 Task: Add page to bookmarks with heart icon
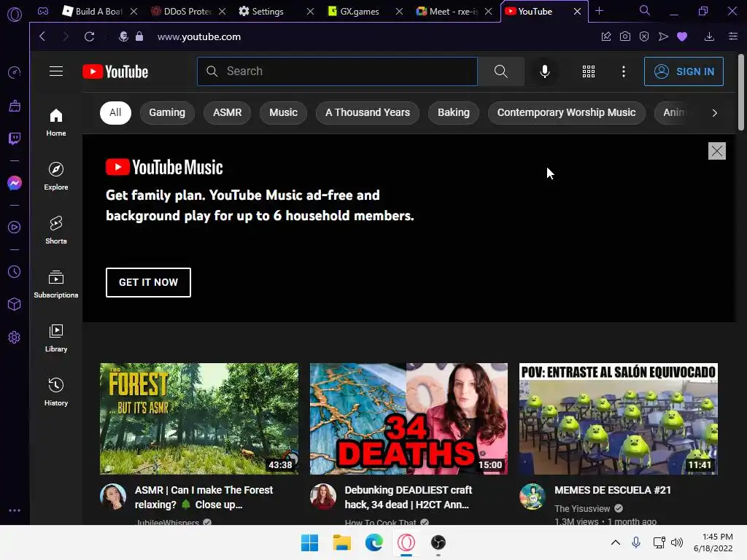[x=682, y=36]
